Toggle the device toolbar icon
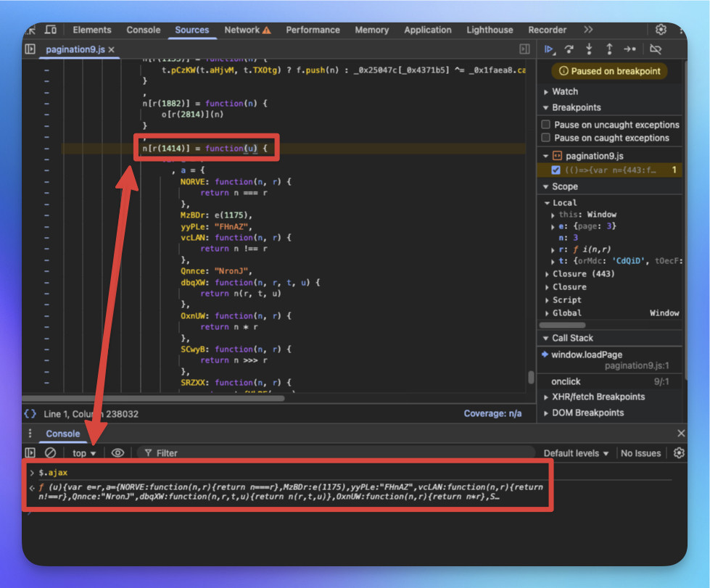Image resolution: width=710 pixels, height=588 pixels. point(50,30)
